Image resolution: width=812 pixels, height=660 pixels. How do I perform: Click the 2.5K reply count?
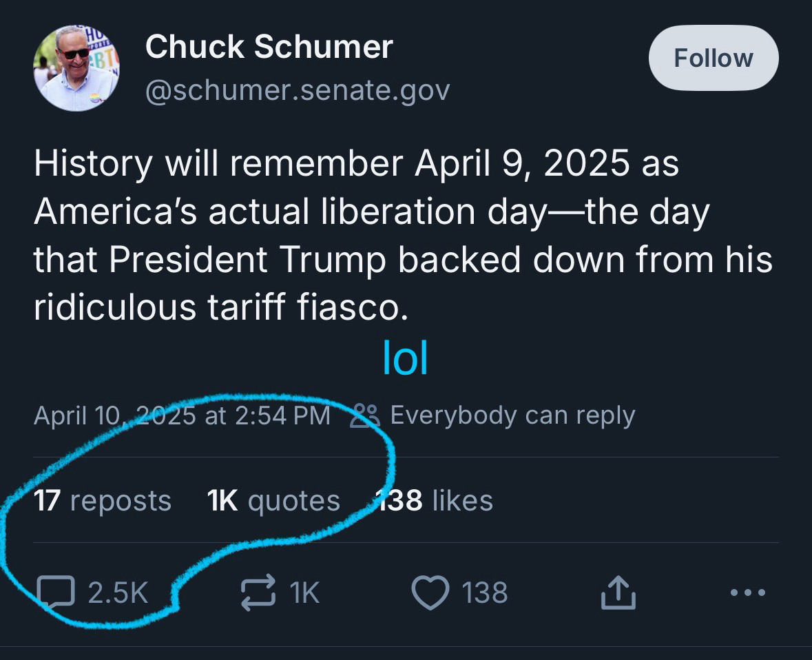pyautogui.click(x=118, y=592)
